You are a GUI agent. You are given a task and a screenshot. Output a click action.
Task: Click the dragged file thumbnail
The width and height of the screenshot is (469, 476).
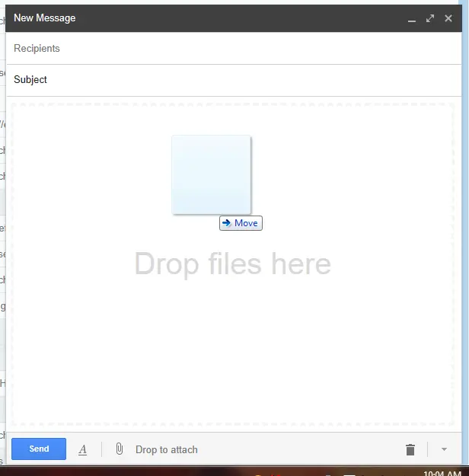point(211,174)
